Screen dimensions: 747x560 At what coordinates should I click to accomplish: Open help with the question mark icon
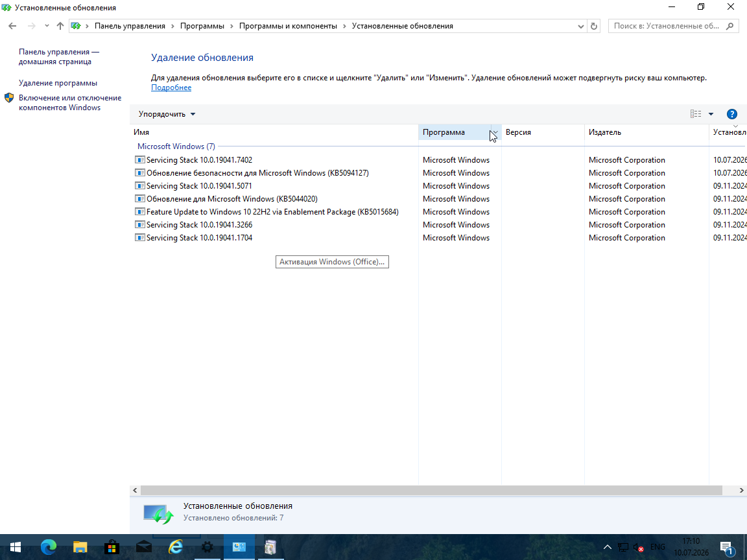[731, 114]
